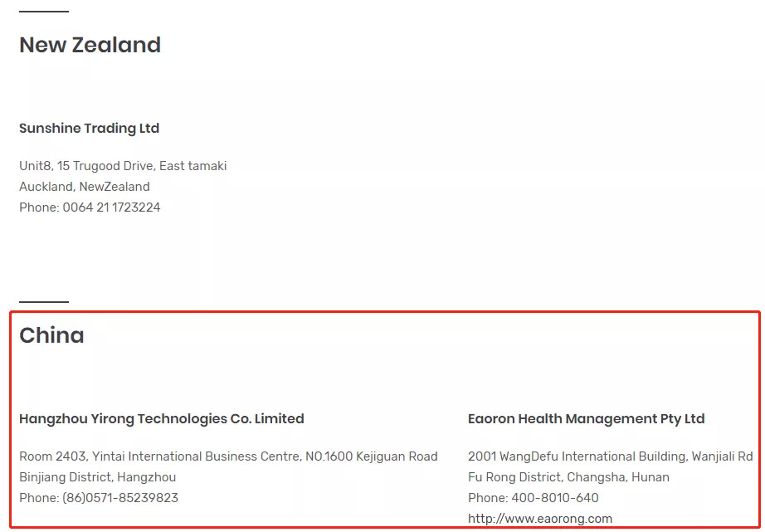Screen dimensions: 765x532
Task: Click 'Fu Rong District, Changsha, Hunan' line
Action: click(568, 477)
